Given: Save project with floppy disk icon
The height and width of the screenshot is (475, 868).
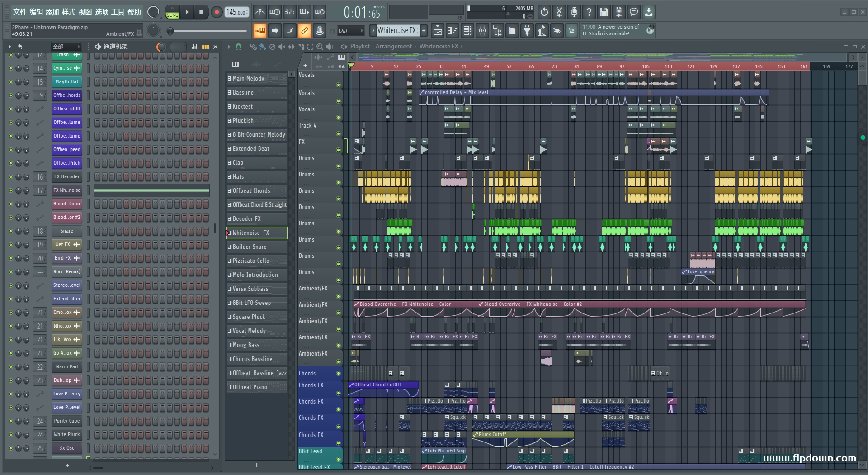Looking at the screenshot, I should pos(604,12).
